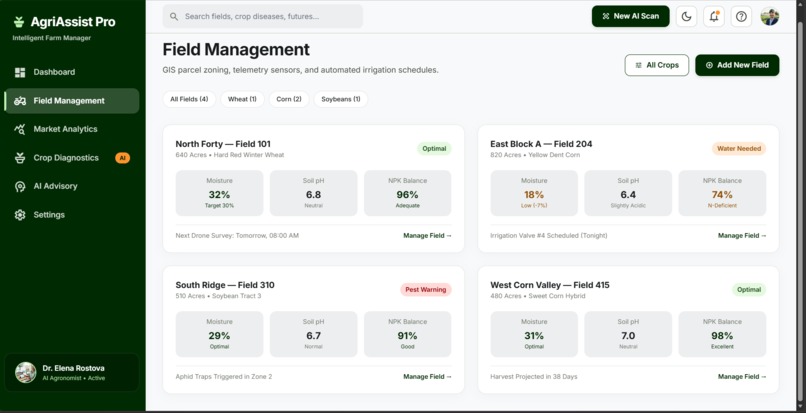The image size is (806, 413).
Task: Click the Market Analytics chart icon
Action: pos(20,129)
